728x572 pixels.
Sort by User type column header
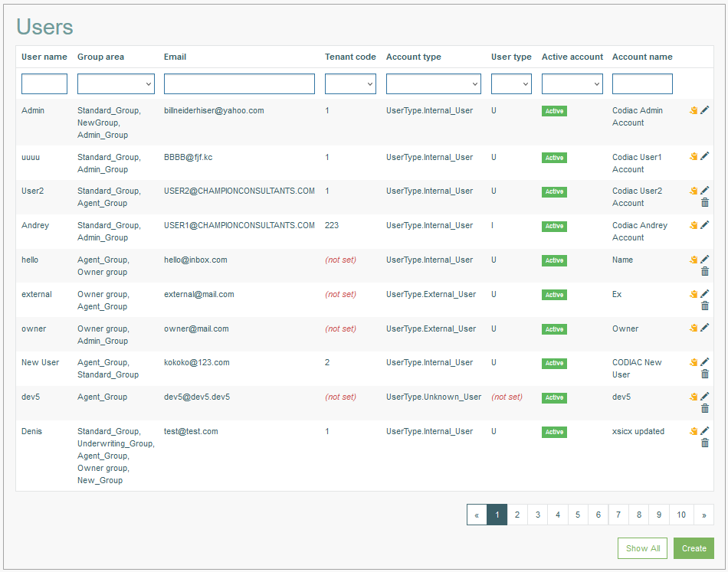tap(511, 57)
